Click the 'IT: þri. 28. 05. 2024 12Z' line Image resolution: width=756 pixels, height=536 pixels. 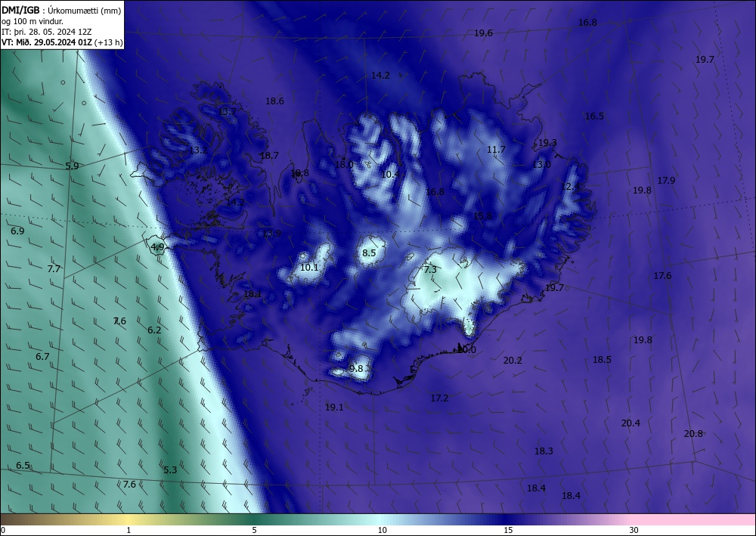pos(46,32)
